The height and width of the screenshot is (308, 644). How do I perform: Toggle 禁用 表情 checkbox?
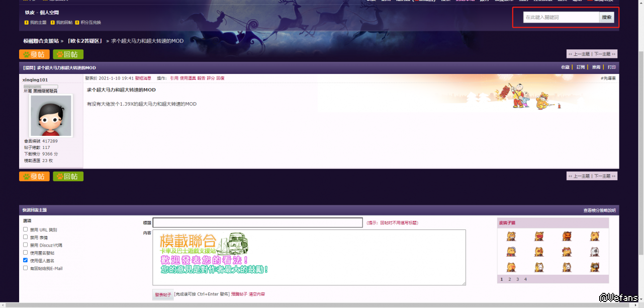(x=26, y=237)
